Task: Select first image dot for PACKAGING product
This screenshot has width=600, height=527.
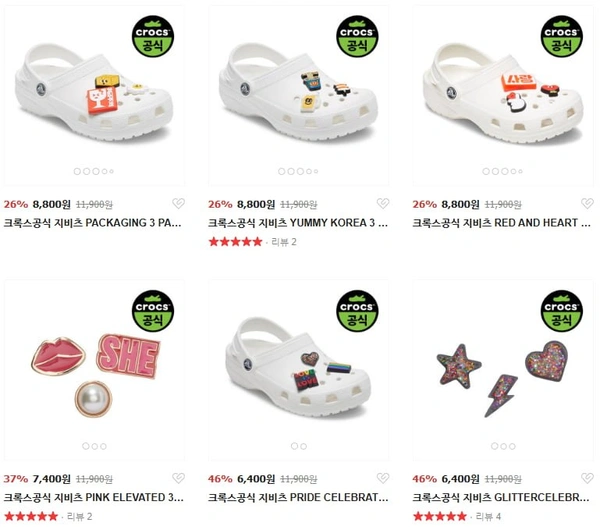Action: click(77, 171)
